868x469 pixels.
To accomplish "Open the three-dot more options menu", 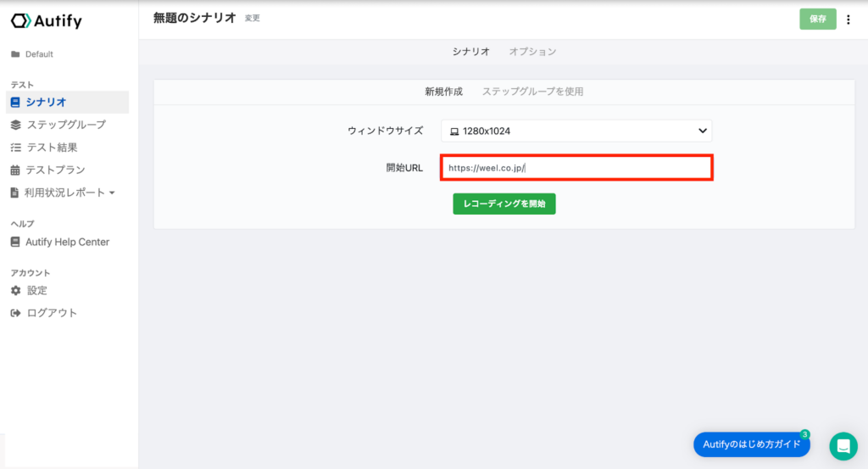I will [x=848, y=20].
